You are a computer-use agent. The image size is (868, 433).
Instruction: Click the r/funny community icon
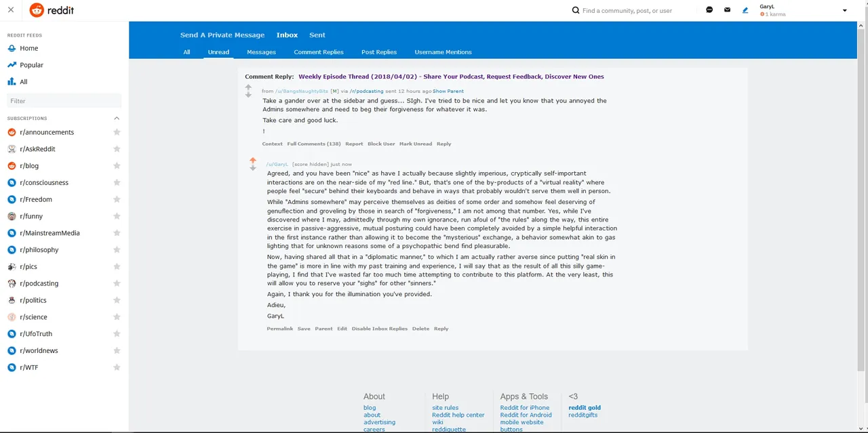(x=12, y=216)
